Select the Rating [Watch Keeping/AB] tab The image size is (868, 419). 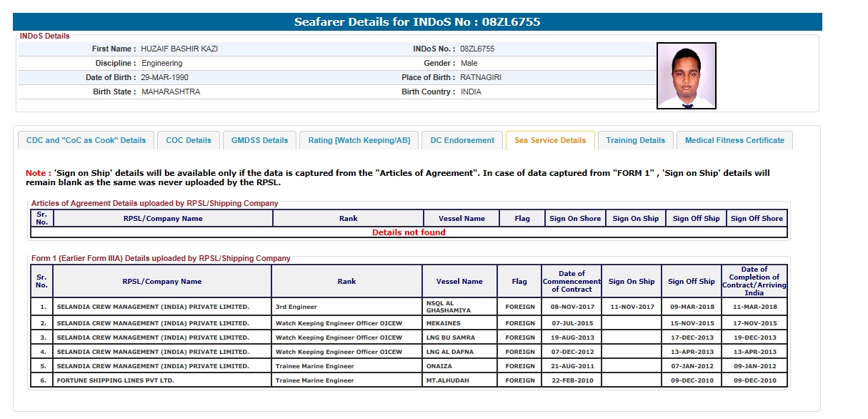[359, 140]
